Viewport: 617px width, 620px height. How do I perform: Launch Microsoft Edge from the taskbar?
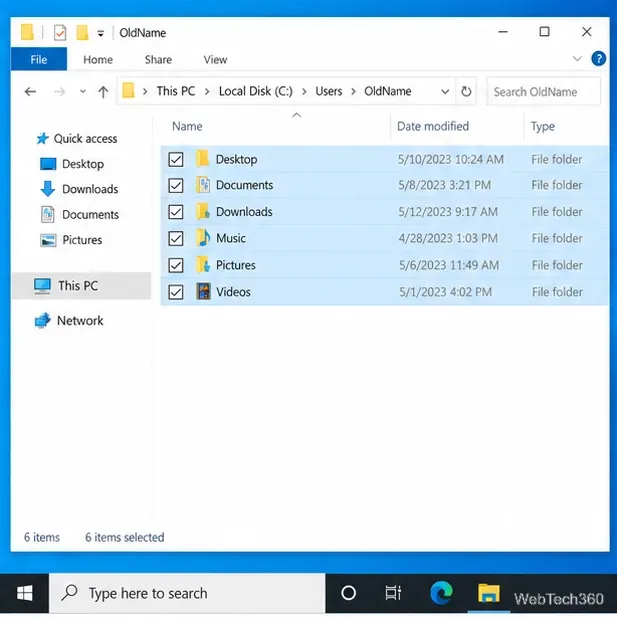(x=441, y=593)
